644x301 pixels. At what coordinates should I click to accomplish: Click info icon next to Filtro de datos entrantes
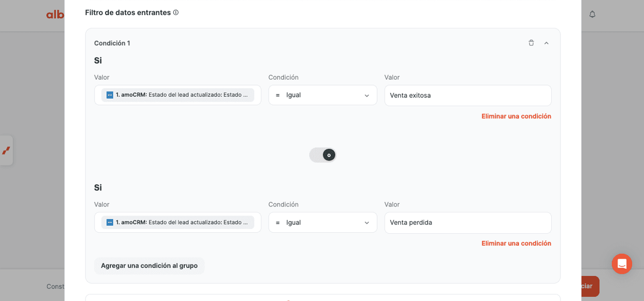click(176, 12)
